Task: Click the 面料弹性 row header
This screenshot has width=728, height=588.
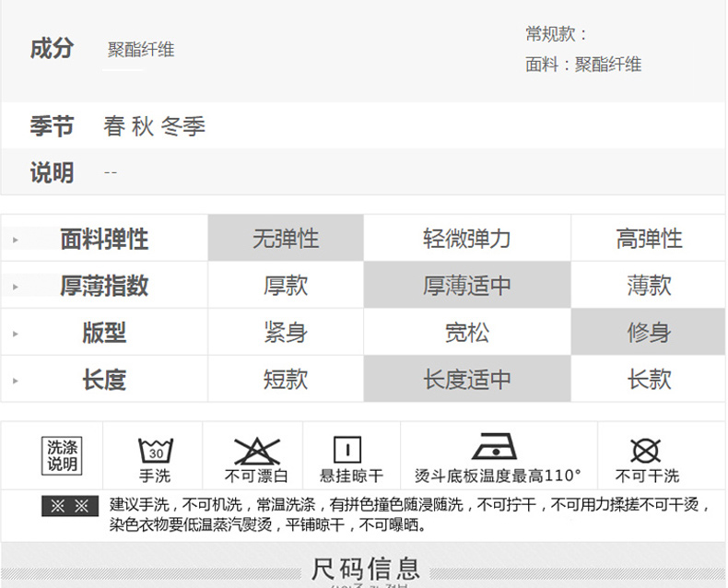Action: click(x=104, y=239)
